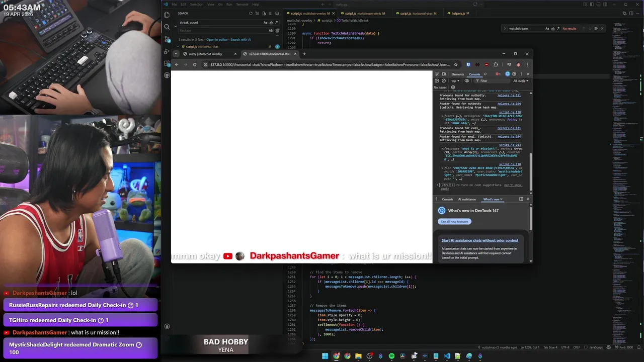Activate the DevTools inspect element picker
The width and height of the screenshot is (644, 362).
437,74
